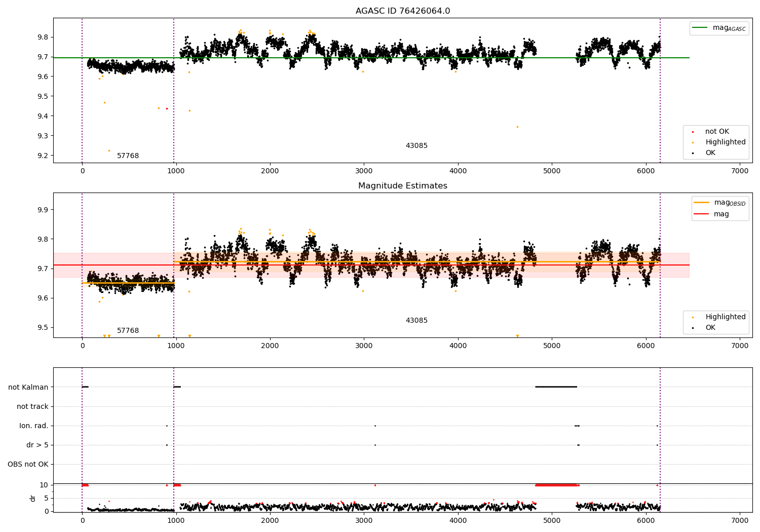Image resolution: width=760 pixels, height=532 pixels.
Task: Click the '5' y-tick in the bottom dr plot
Action: point(46,499)
